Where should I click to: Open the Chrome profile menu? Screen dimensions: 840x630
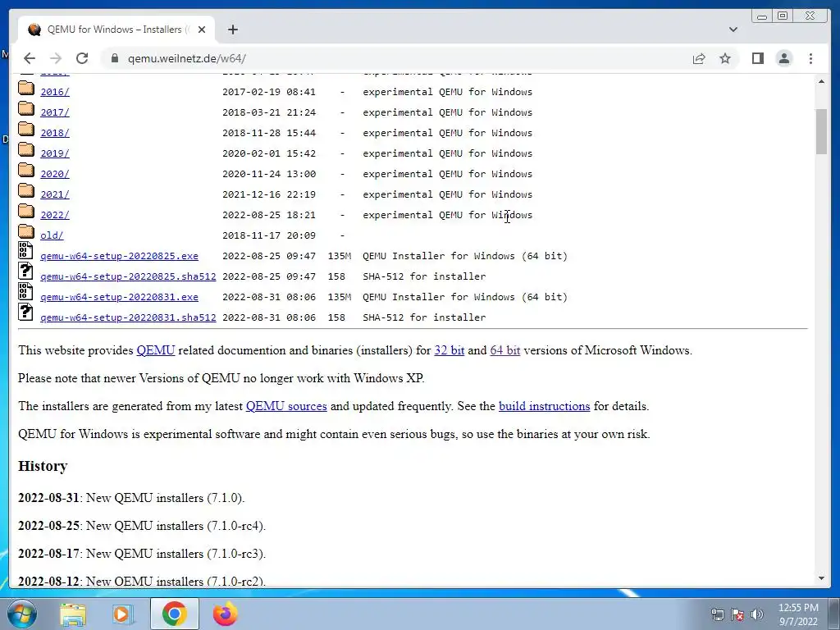coord(783,58)
